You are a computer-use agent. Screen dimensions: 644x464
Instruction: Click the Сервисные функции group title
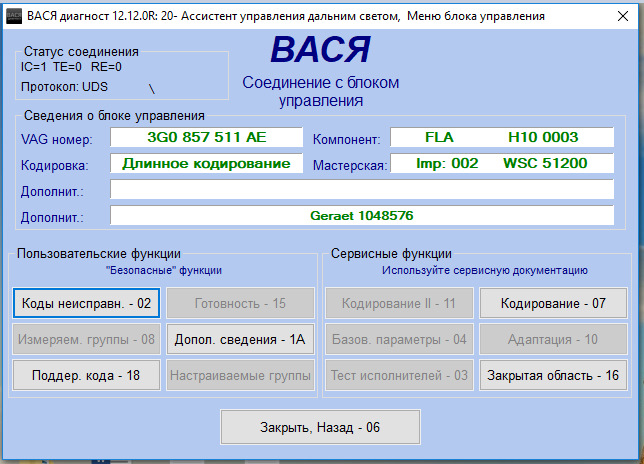click(391, 254)
